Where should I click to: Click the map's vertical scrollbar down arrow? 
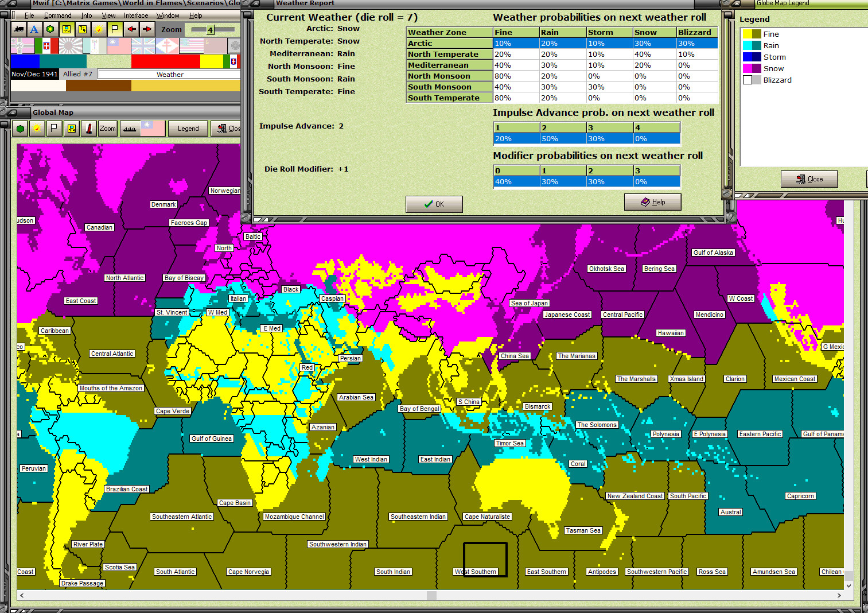pyautogui.click(x=848, y=586)
